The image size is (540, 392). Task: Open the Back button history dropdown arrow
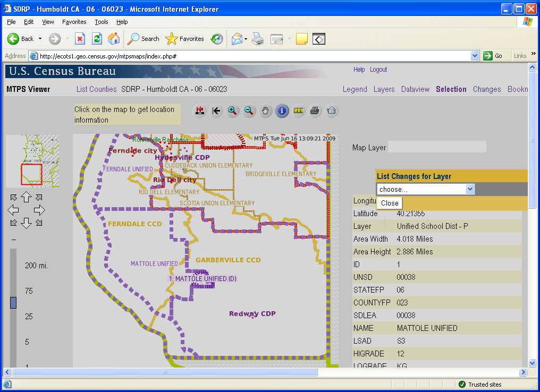[x=40, y=39]
